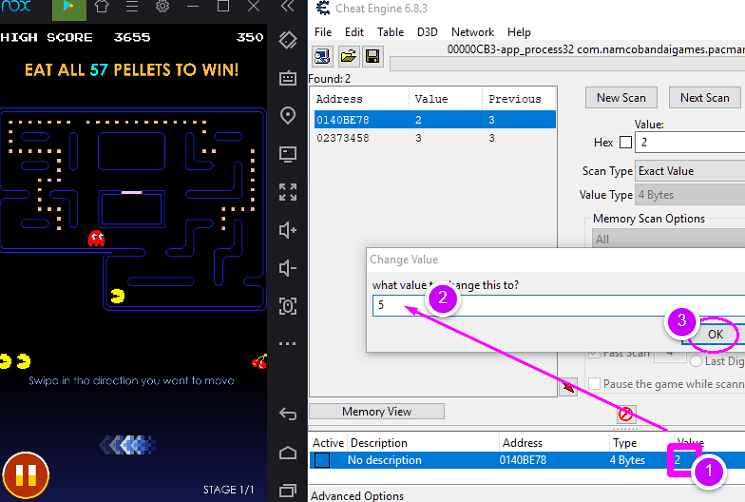This screenshot has width=745, height=502.
Task: Click '4 Bytes' in address table row
Action: click(627, 460)
